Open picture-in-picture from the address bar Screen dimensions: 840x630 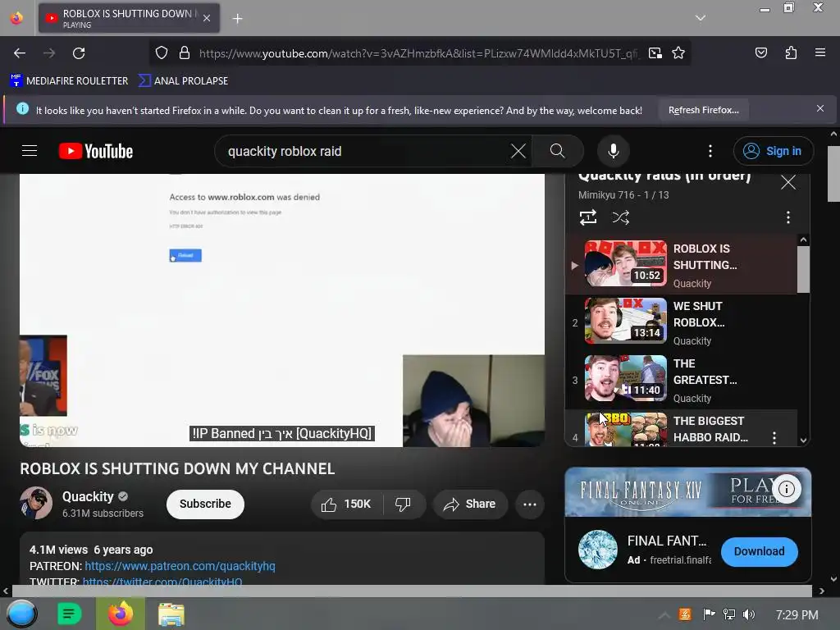655,53
